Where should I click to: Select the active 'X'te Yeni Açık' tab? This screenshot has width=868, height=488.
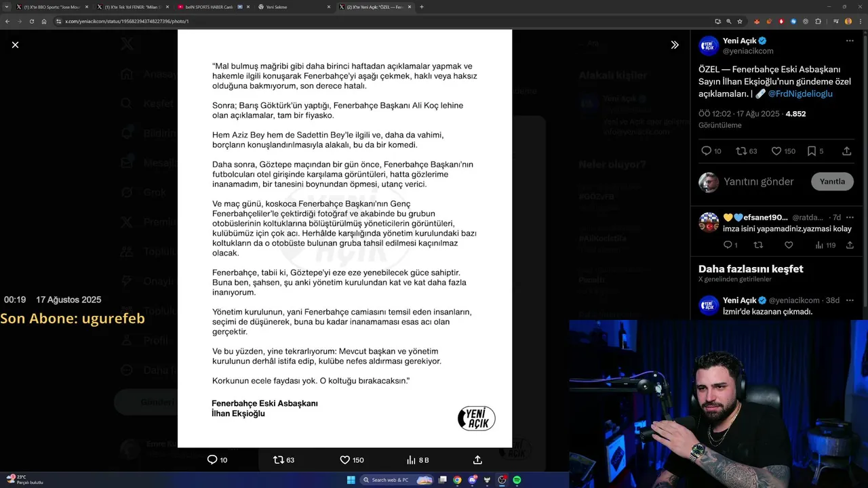(x=374, y=7)
